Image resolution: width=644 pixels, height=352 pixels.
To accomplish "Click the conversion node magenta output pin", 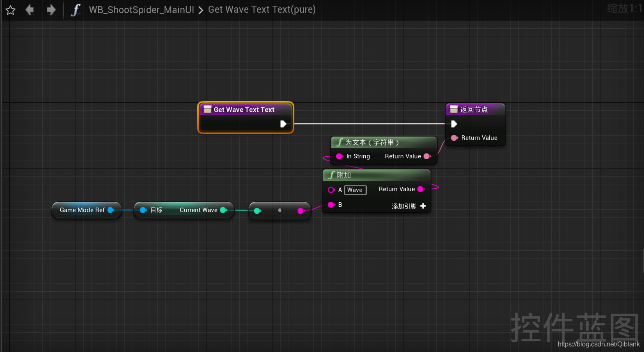I will click(x=301, y=211).
